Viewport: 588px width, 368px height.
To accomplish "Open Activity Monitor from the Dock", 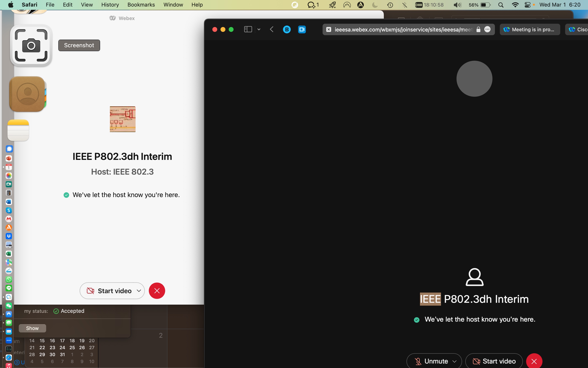I will (9, 349).
